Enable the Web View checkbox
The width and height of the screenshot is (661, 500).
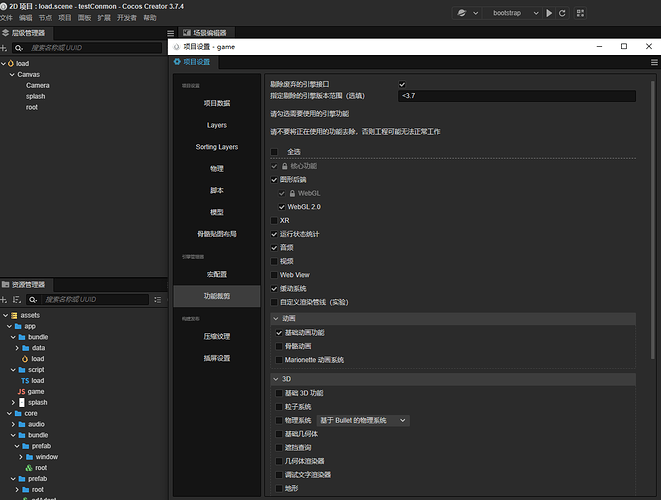coord(274,275)
